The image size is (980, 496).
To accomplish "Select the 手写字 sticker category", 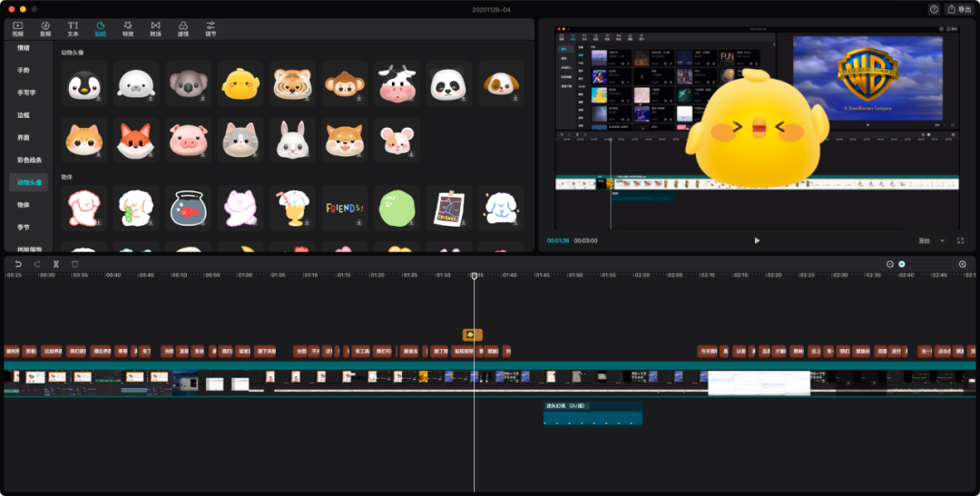I will click(26, 92).
